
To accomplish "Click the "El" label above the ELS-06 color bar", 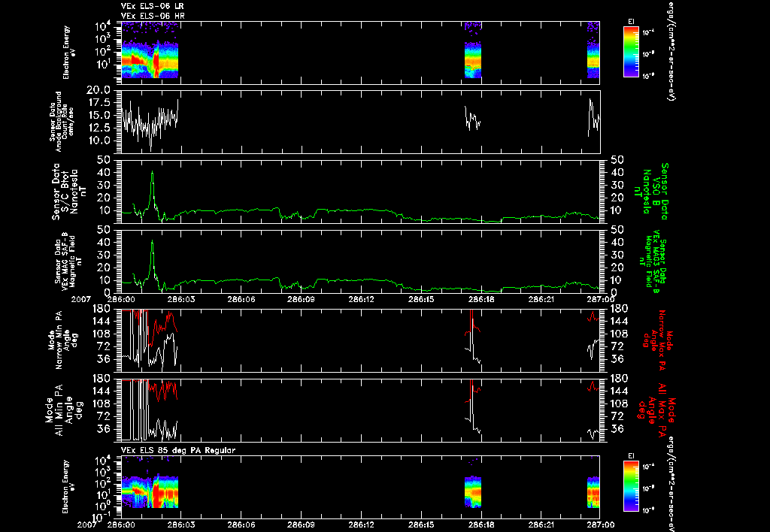I will [631, 22].
